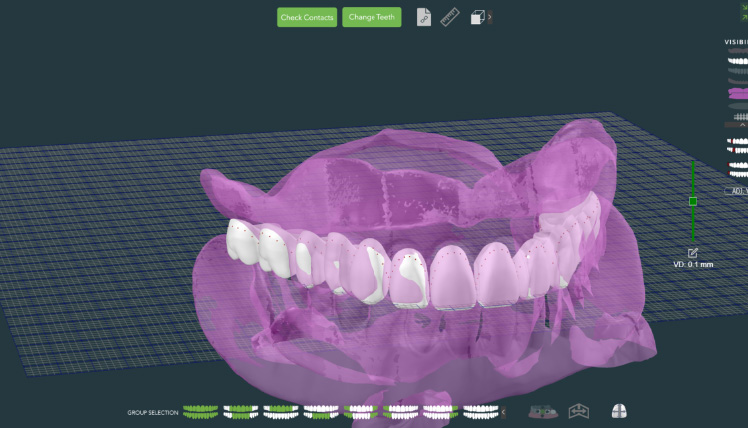The image size is (748, 428).
Task: Edit the VD value pencil icon
Action: [693, 252]
